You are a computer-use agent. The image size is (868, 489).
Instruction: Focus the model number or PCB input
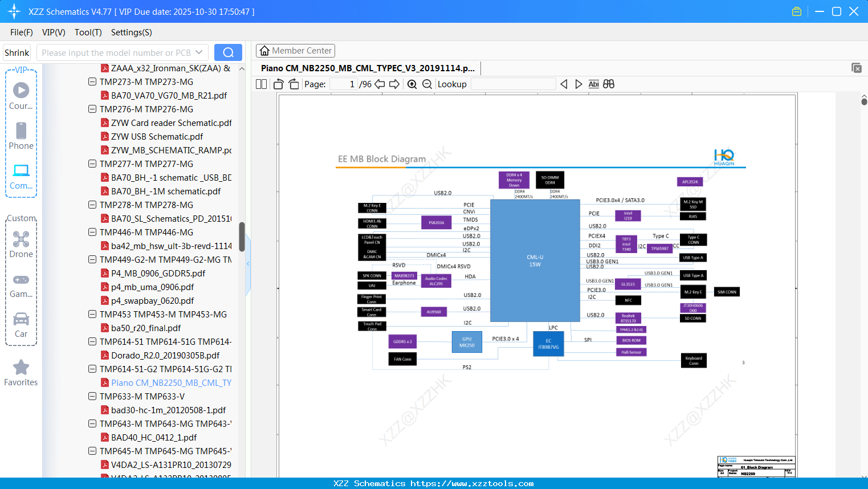[x=116, y=52]
